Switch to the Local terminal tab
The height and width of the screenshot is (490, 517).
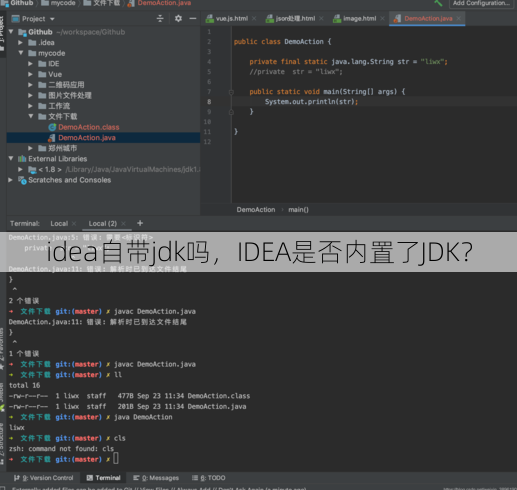59,224
